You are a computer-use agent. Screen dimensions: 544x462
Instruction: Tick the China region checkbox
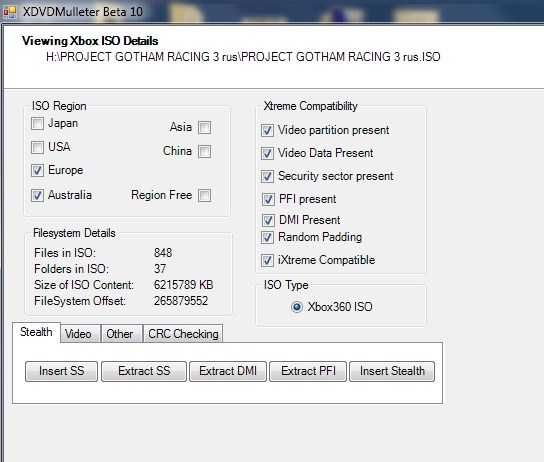(204, 151)
